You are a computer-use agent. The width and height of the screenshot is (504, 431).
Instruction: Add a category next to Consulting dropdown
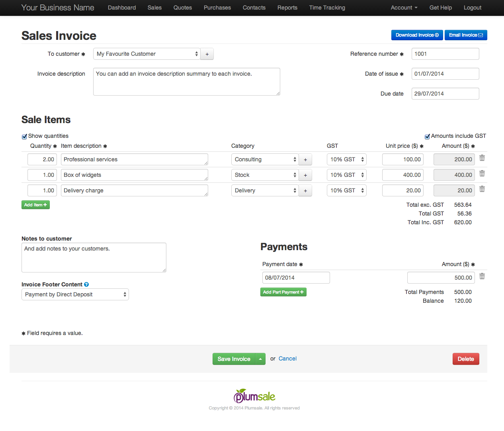[305, 160]
